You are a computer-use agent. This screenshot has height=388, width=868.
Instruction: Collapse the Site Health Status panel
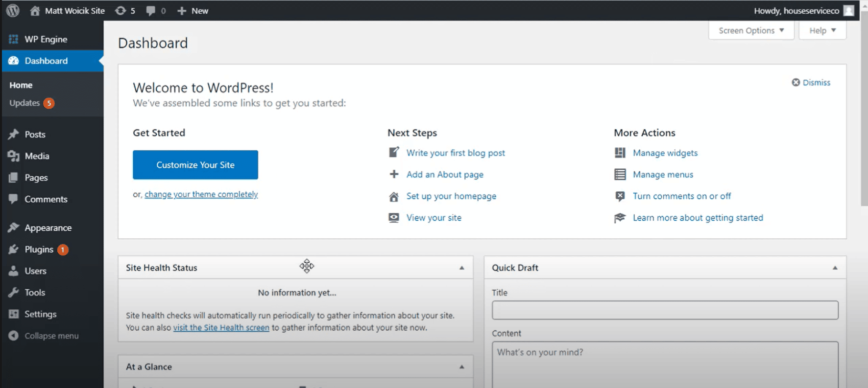(x=461, y=268)
